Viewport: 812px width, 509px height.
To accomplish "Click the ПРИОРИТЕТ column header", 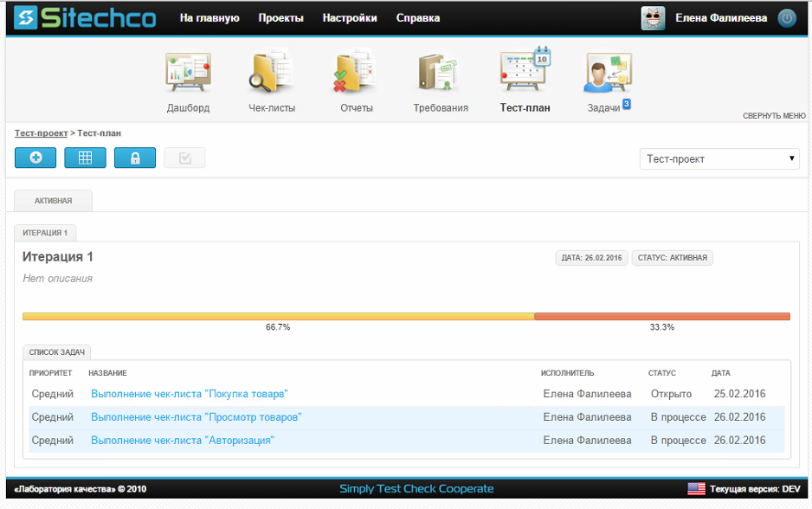I will tap(51, 373).
